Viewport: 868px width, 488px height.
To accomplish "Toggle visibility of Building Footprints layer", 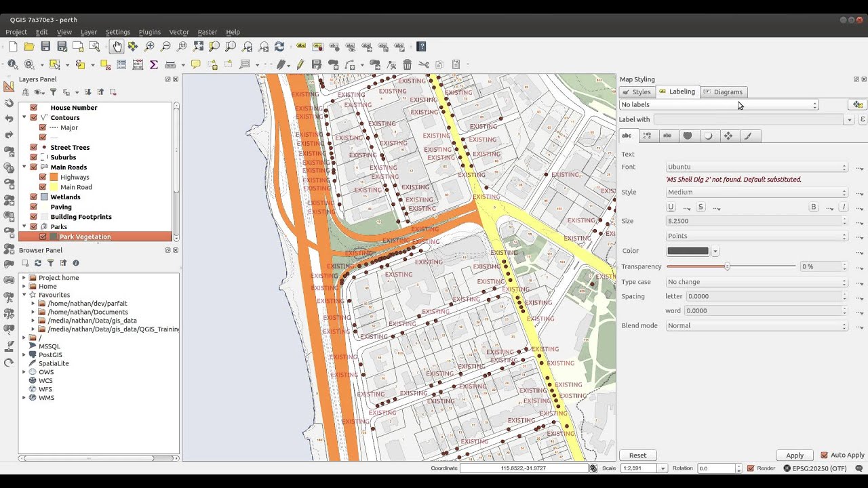I will click(33, 217).
